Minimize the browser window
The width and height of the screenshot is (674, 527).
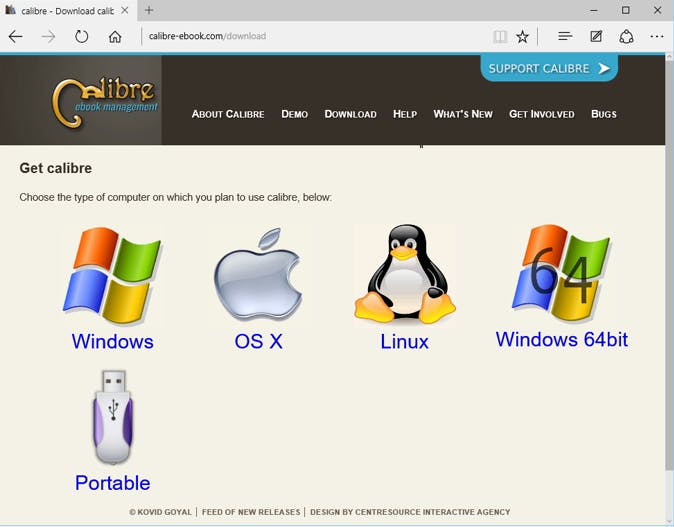click(x=594, y=10)
